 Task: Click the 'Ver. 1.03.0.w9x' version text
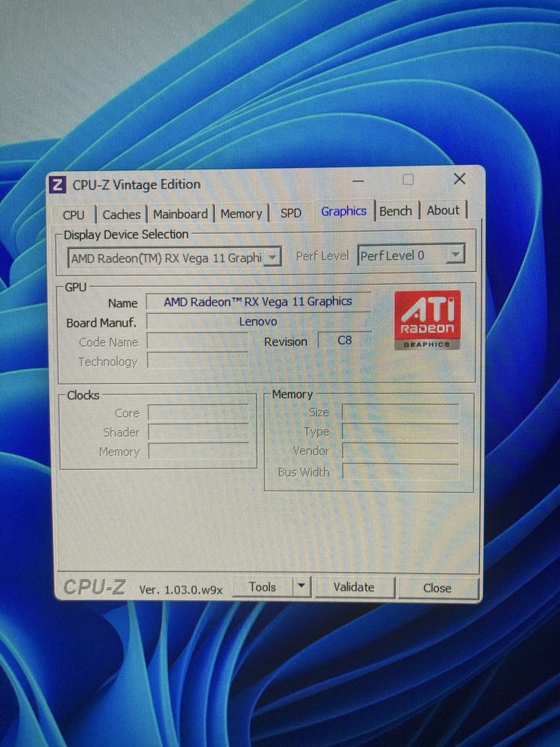[181, 590]
